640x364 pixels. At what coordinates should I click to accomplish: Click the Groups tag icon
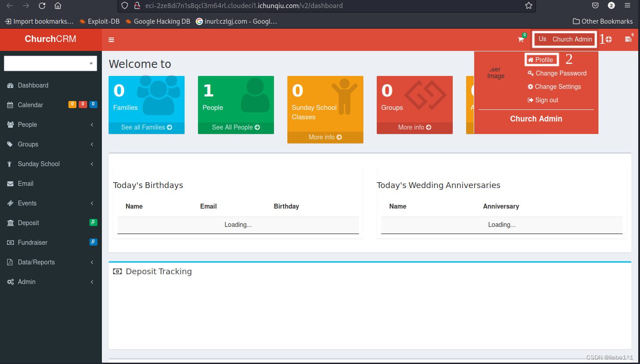10,144
